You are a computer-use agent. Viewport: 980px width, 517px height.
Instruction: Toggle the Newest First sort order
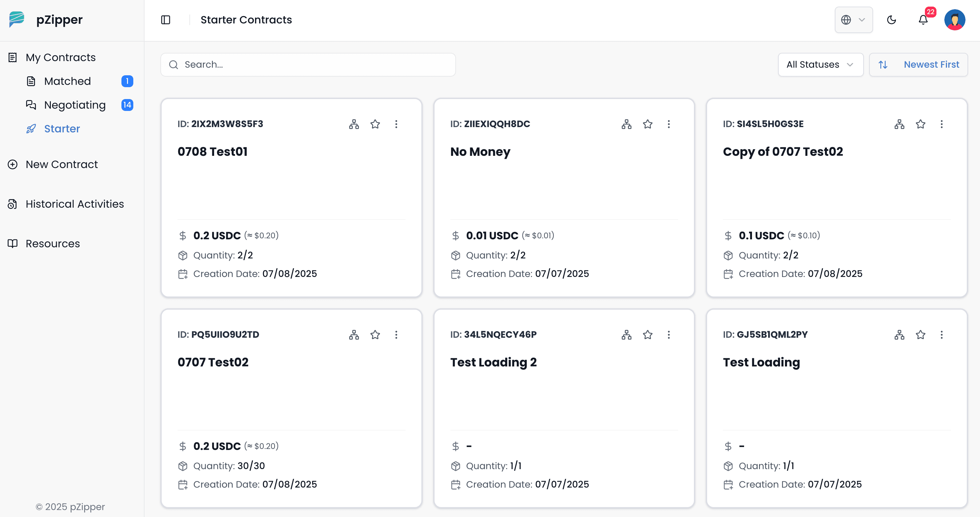(x=918, y=65)
